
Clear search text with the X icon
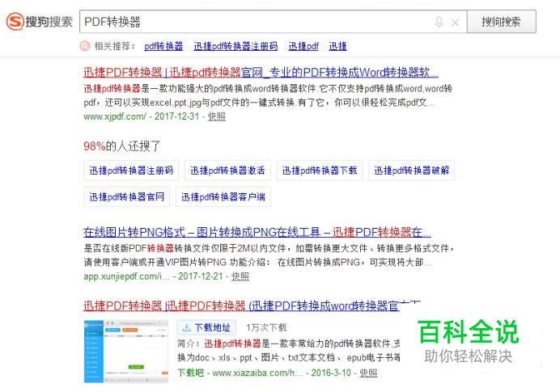pos(455,23)
